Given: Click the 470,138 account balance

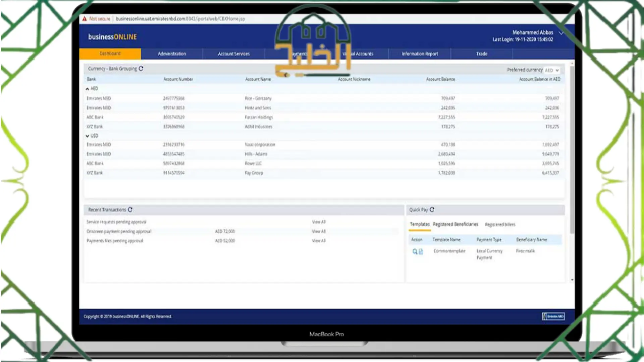Looking at the screenshot, I should pyautogui.click(x=448, y=144).
